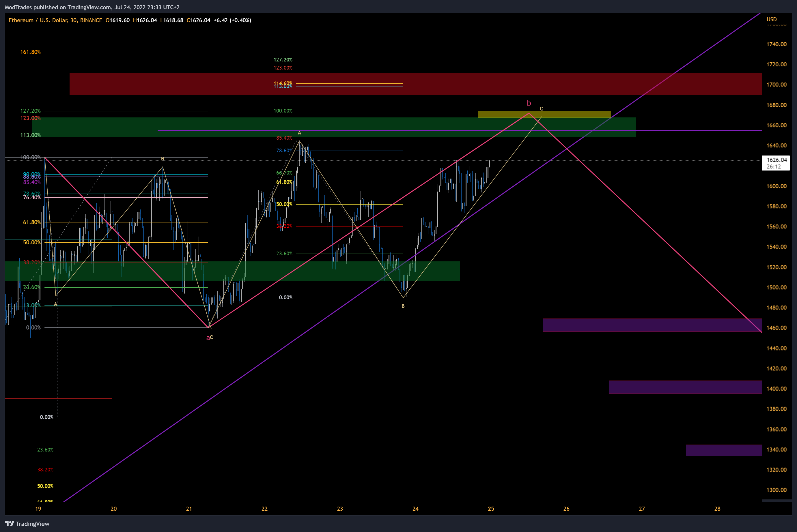Select the USD currency label on price axis
797x532 pixels.
(x=771, y=19)
